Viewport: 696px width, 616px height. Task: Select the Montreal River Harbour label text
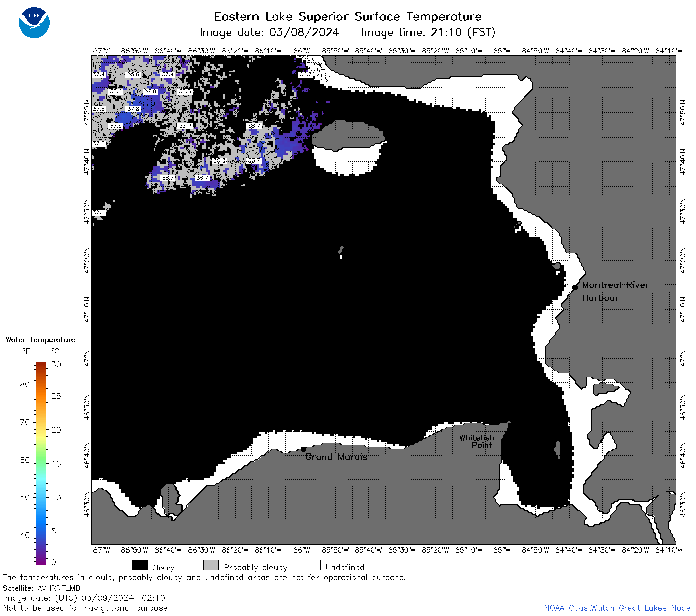click(615, 291)
